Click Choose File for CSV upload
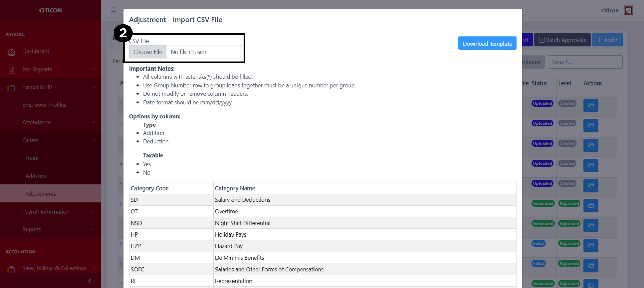The width and height of the screenshot is (644, 288). coord(148,52)
